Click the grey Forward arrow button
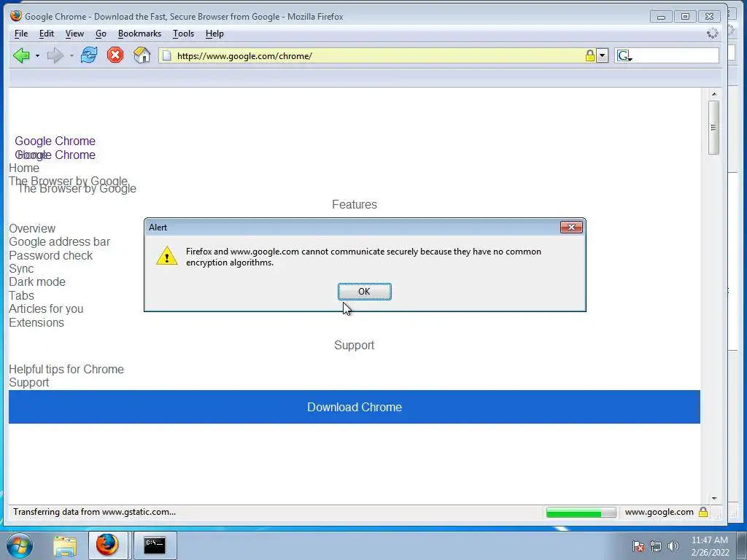 (55, 55)
